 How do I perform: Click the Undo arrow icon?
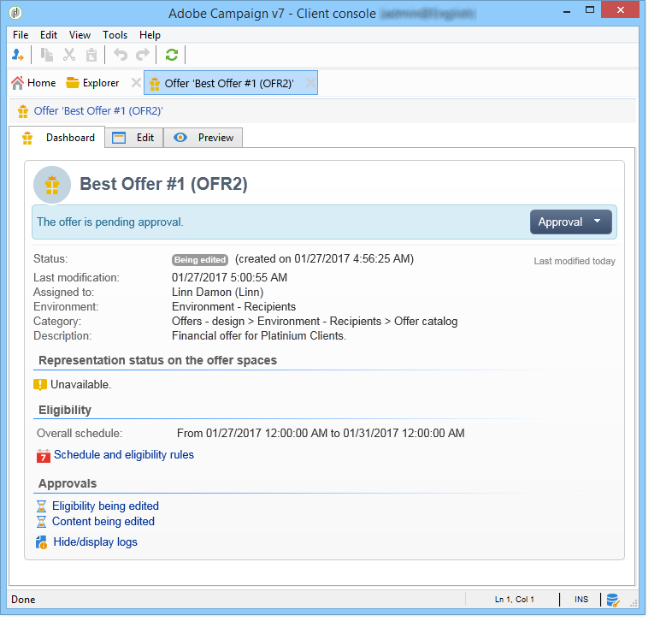[121, 55]
